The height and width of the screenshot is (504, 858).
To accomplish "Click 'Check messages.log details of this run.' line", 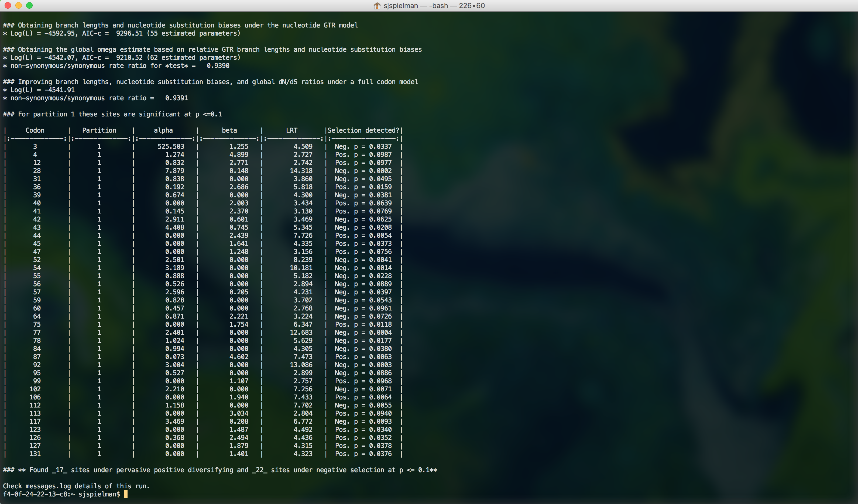I will [x=76, y=486].
